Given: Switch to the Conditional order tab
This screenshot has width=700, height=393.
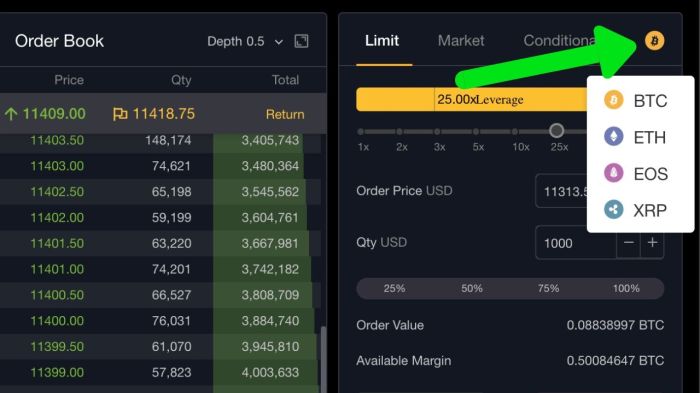Looking at the screenshot, I should [559, 41].
